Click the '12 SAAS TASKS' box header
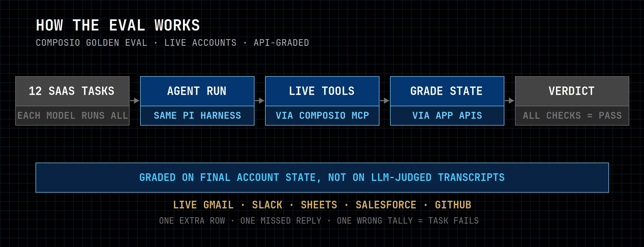Image resolution: width=644 pixels, height=247 pixels. (72, 91)
